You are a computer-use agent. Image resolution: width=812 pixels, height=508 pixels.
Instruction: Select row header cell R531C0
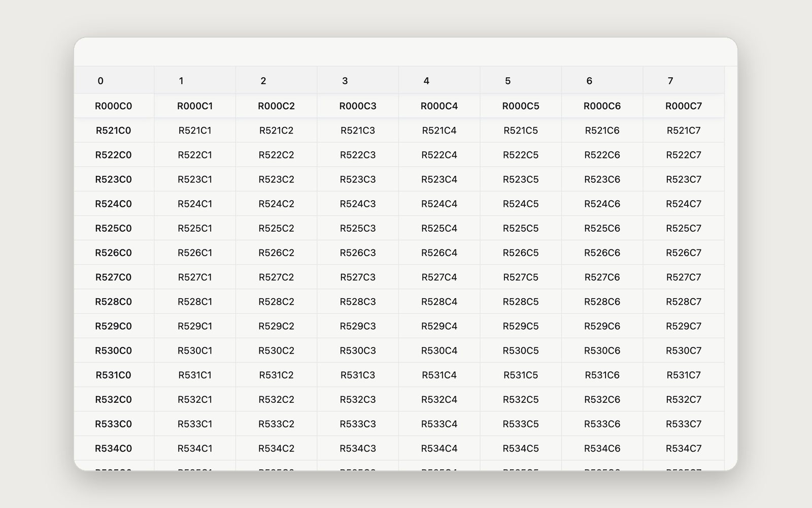(114, 375)
